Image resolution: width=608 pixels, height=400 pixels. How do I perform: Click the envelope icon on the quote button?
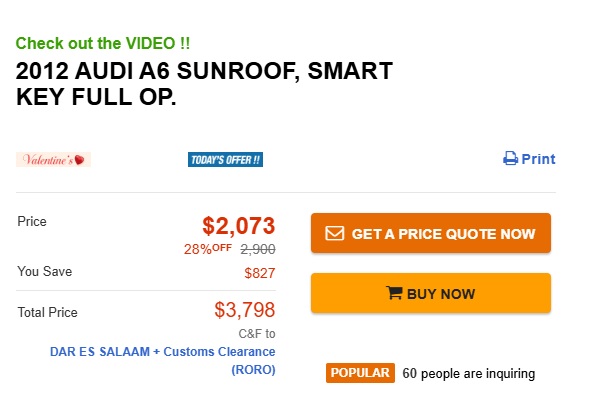click(x=335, y=234)
